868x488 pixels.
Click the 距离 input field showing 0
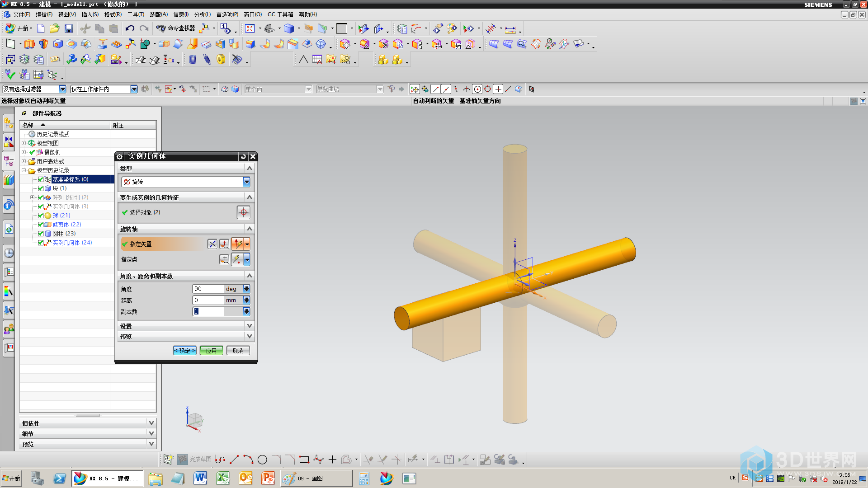pos(208,300)
